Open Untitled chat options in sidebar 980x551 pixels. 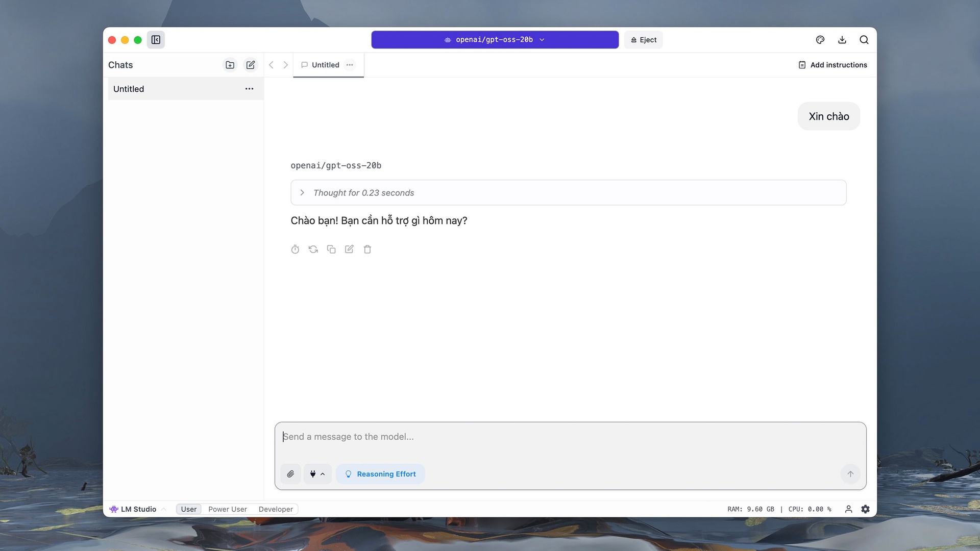tap(249, 89)
